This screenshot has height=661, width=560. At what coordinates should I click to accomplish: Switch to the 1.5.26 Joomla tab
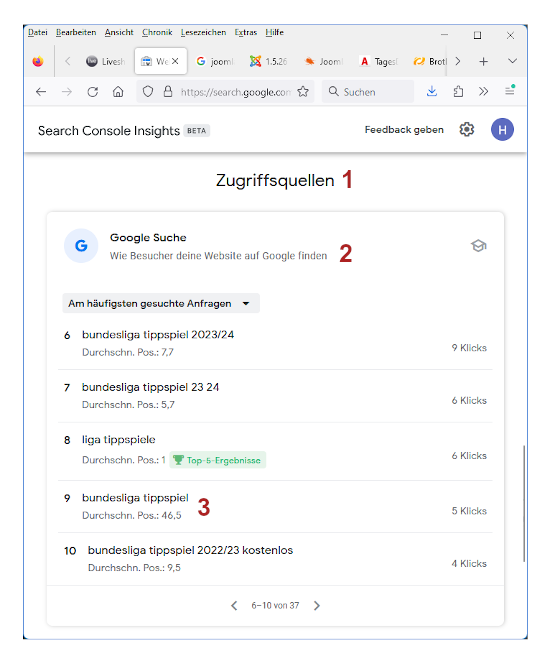[x=268, y=62]
